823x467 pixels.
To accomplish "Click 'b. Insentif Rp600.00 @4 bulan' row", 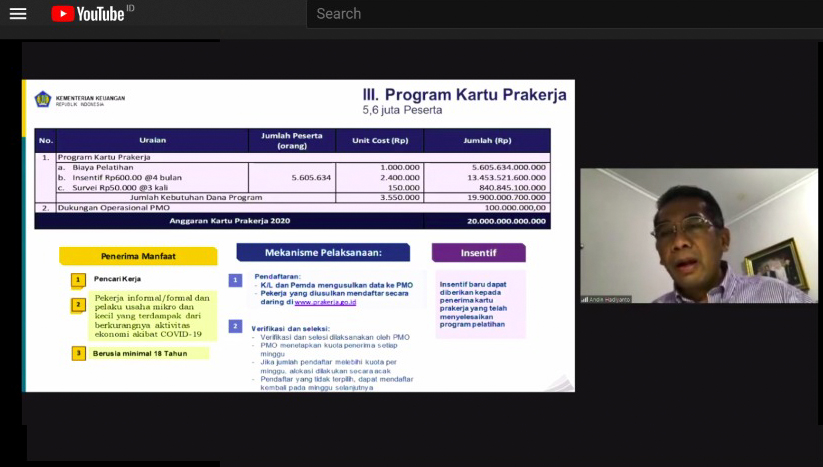I will click(120, 177).
